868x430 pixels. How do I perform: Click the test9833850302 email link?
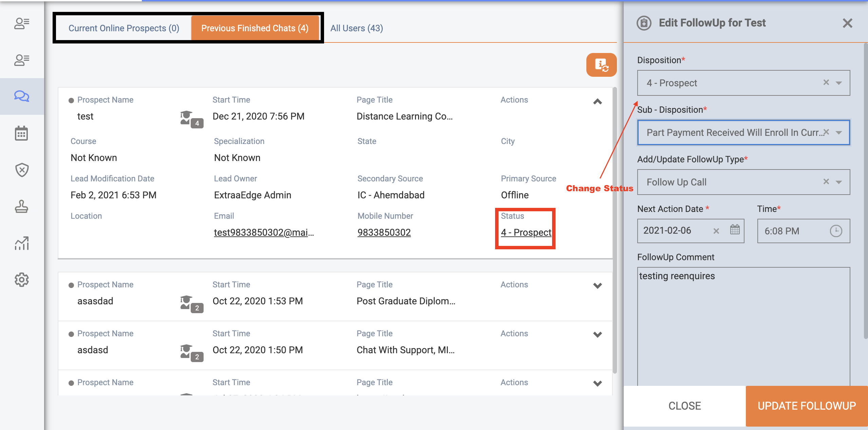point(264,232)
